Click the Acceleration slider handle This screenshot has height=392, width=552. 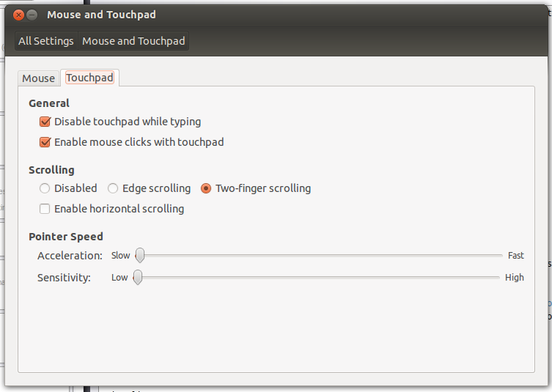click(140, 256)
